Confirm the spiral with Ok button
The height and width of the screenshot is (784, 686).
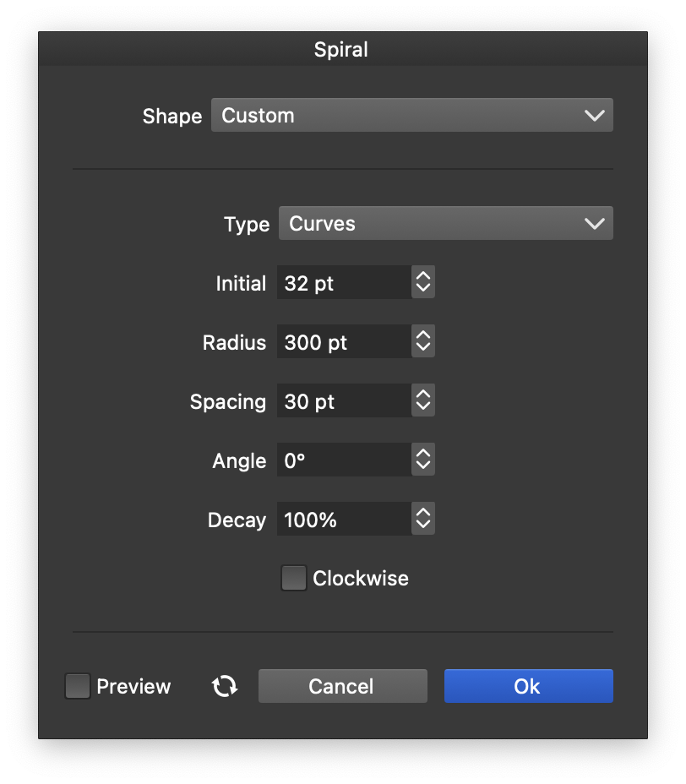tap(528, 686)
